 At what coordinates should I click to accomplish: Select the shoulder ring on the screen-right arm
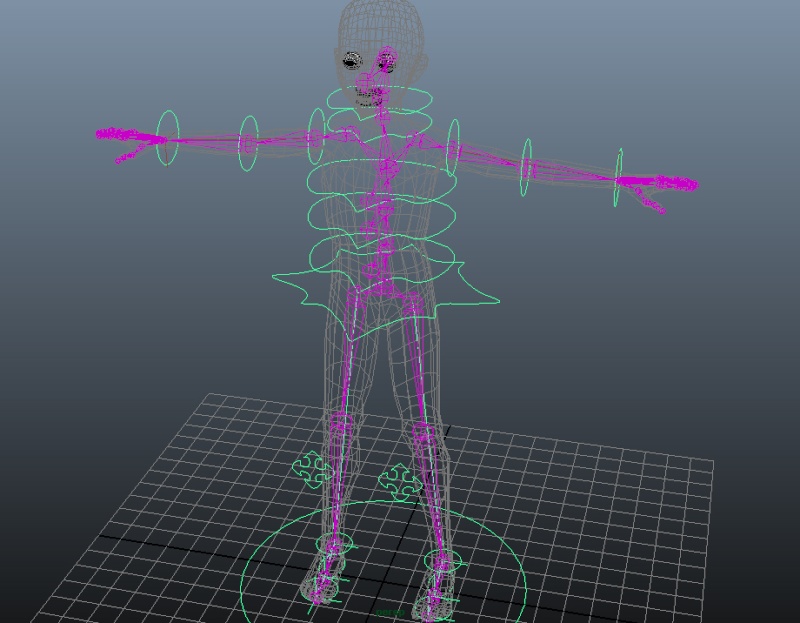pyautogui.click(x=453, y=148)
